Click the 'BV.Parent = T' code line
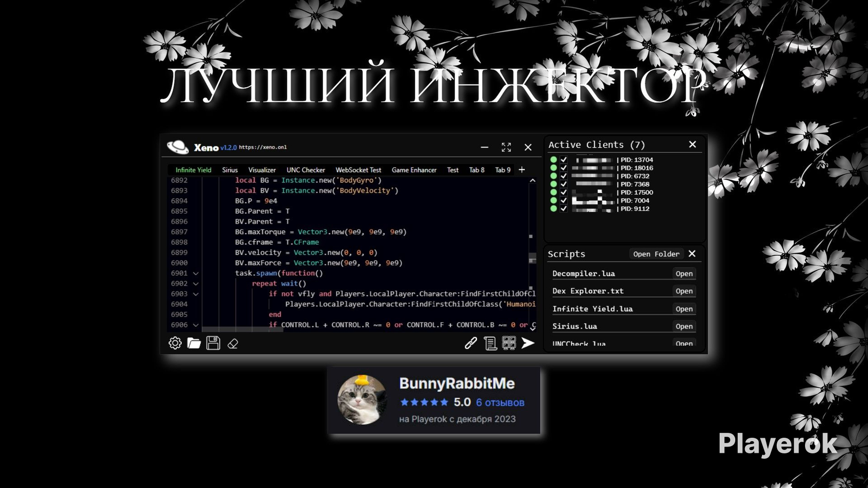 tap(262, 222)
